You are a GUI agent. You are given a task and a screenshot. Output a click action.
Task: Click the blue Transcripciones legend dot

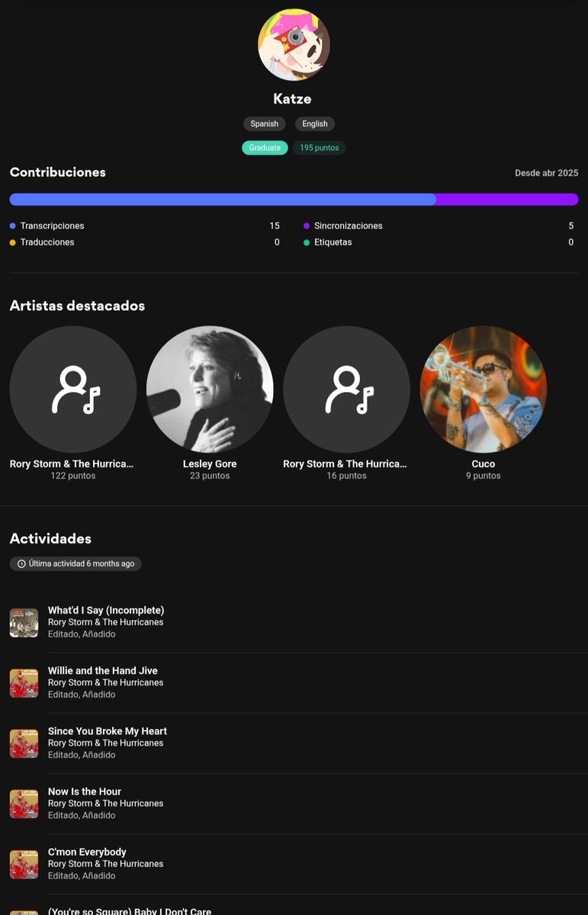click(13, 226)
